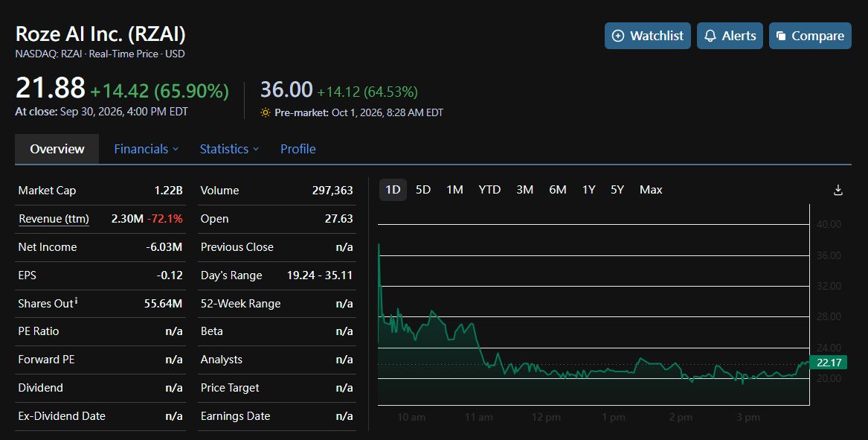Click the Compare button
This screenshot has width=868, height=440.
[810, 36]
